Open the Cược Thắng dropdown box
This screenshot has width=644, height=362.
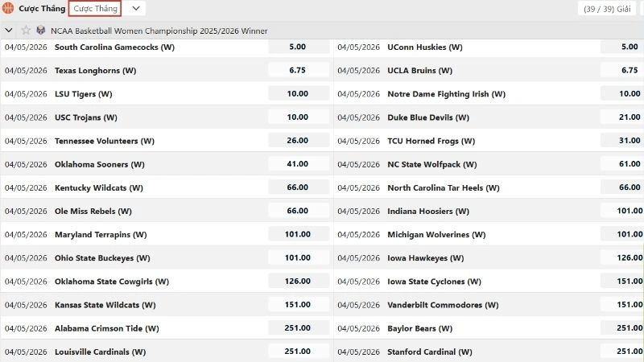pyautogui.click(x=95, y=9)
